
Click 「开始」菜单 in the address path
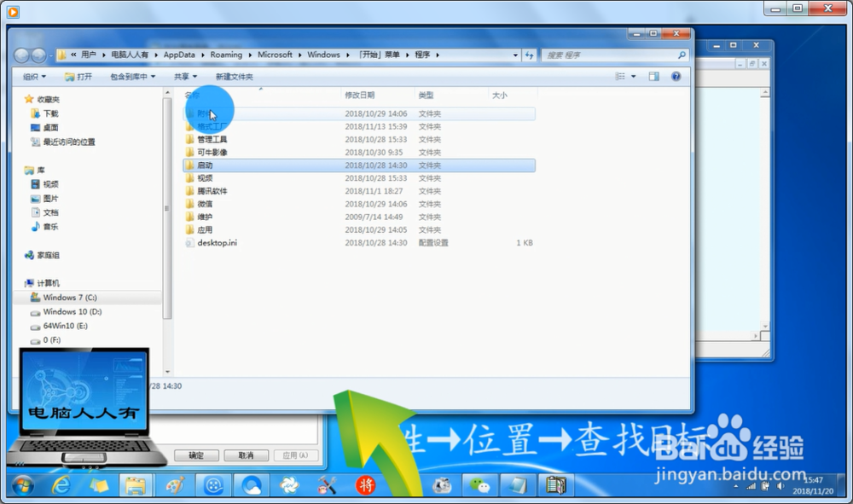[x=380, y=55]
